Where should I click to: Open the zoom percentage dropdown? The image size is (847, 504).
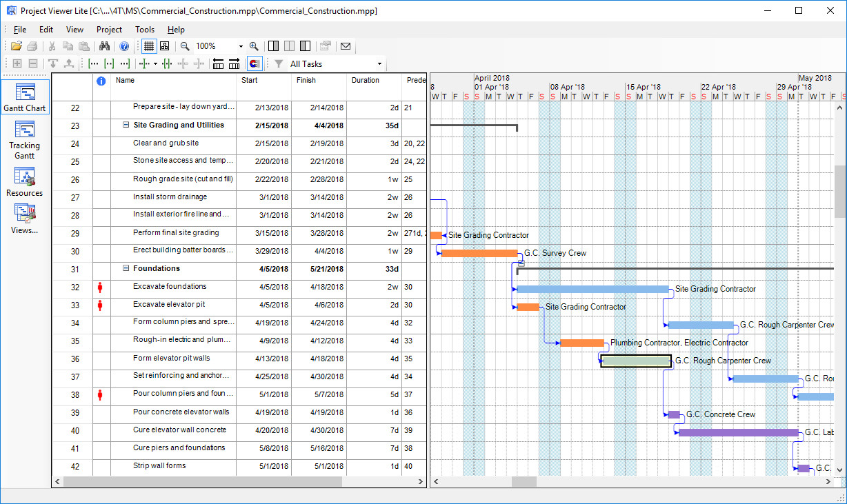coord(240,46)
